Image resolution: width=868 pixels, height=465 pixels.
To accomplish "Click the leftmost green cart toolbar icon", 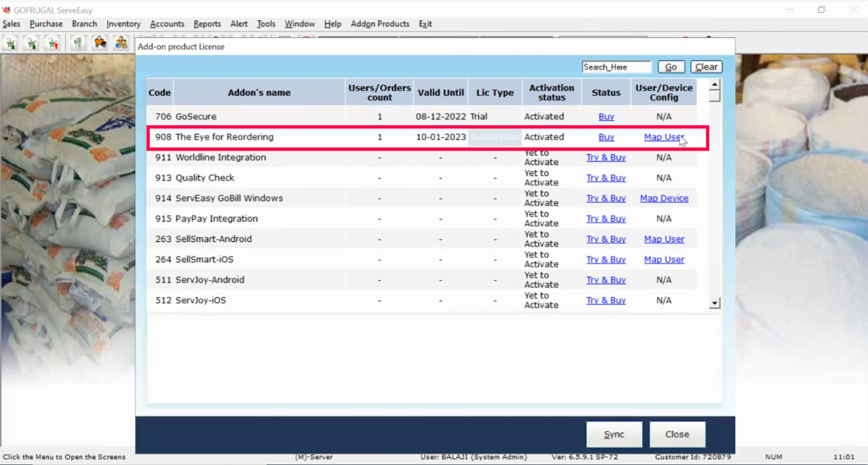I will pos(11,43).
